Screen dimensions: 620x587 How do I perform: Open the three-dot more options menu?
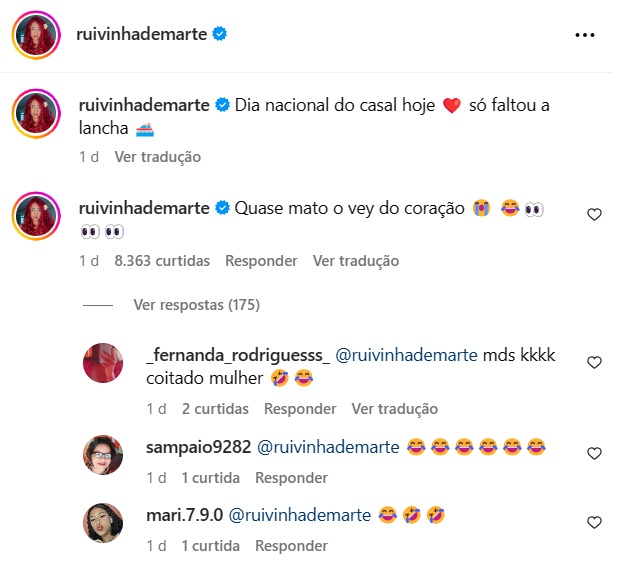click(x=585, y=35)
